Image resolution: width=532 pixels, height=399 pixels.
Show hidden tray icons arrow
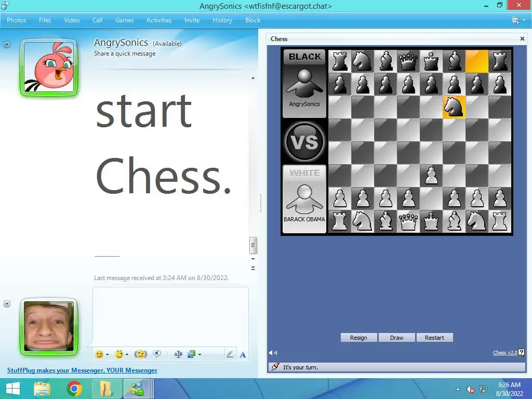458,389
